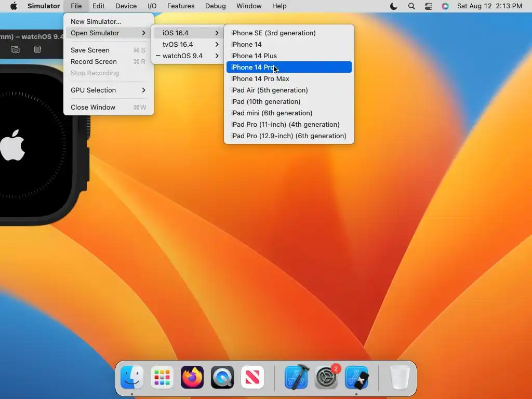
Task: Select iPad mini (6th generation) simulator
Action: (289, 113)
